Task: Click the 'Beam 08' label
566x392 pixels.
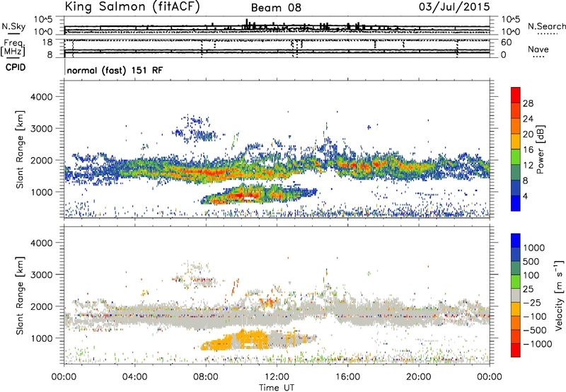Action: coord(276,8)
